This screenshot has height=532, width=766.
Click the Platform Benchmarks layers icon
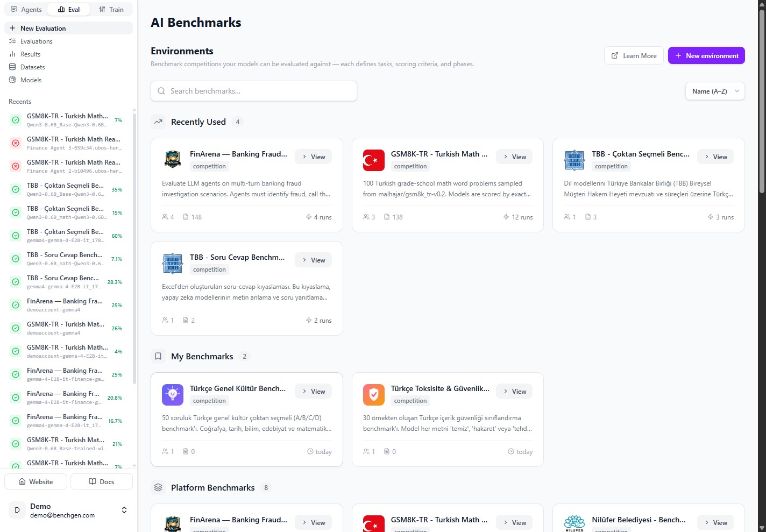point(158,488)
